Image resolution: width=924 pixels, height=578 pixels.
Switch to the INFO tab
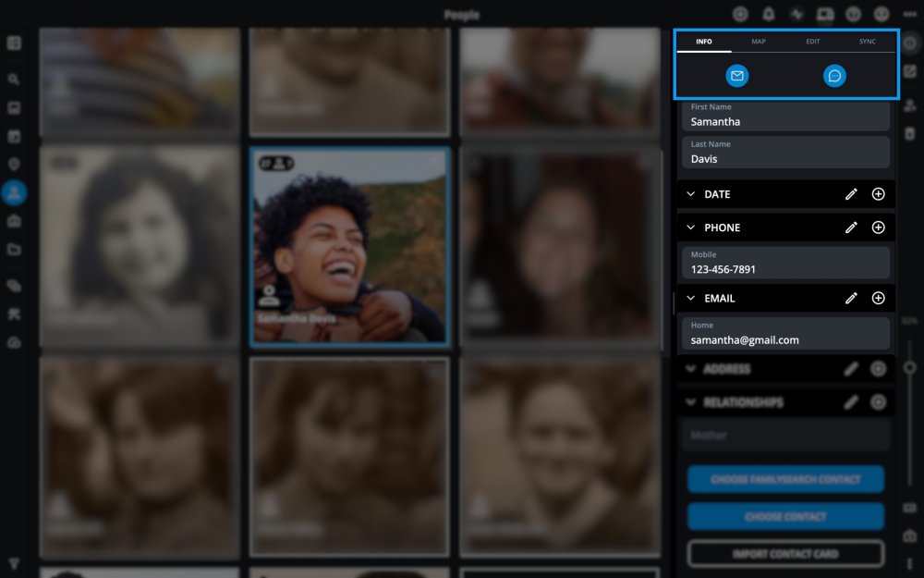pyautogui.click(x=703, y=42)
